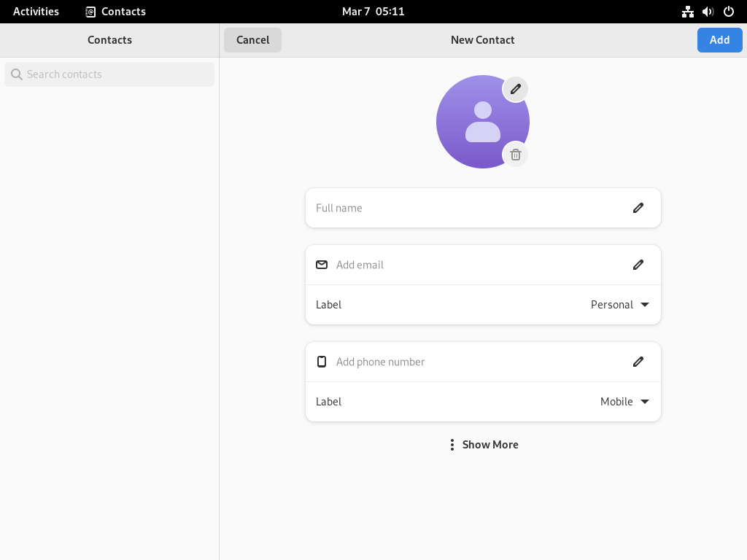
Task: Click the avatar trash delete icon
Action: click(516, 155)
